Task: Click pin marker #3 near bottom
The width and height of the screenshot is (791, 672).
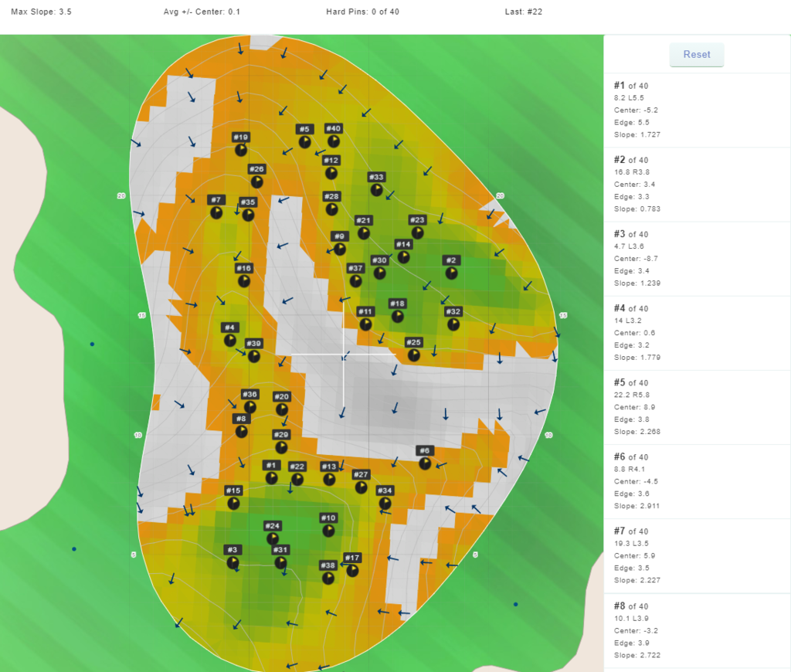Action: [x=233, y=562]
